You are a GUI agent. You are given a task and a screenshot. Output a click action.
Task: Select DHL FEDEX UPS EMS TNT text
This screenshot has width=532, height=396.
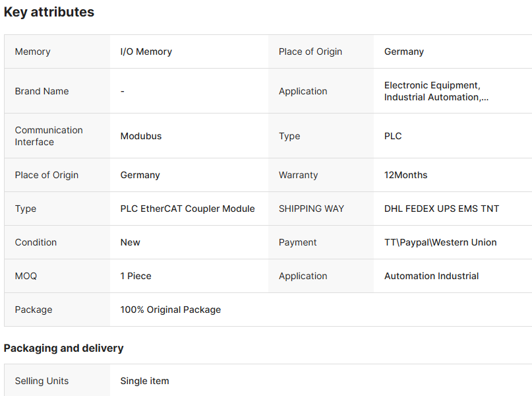(442, 209)
